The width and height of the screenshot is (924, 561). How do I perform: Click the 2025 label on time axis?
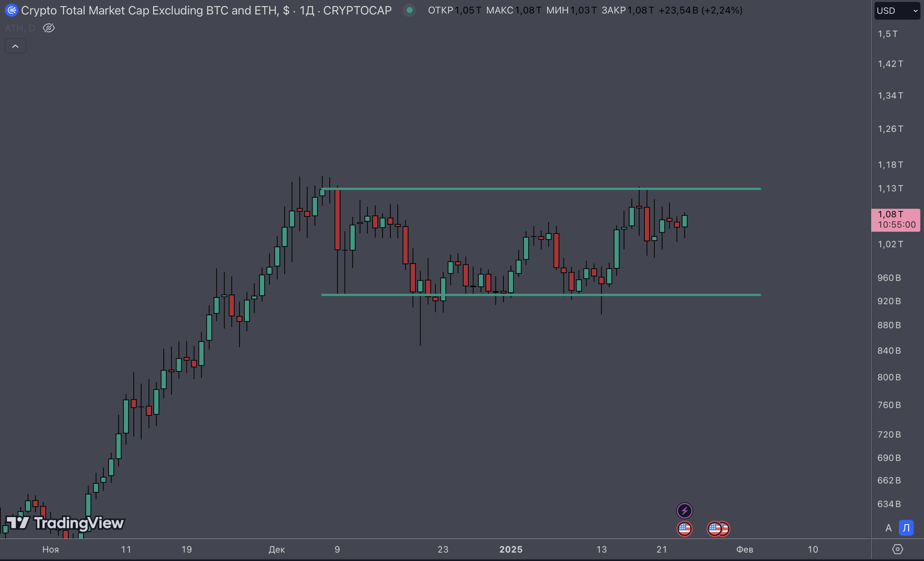coord(511,549)
